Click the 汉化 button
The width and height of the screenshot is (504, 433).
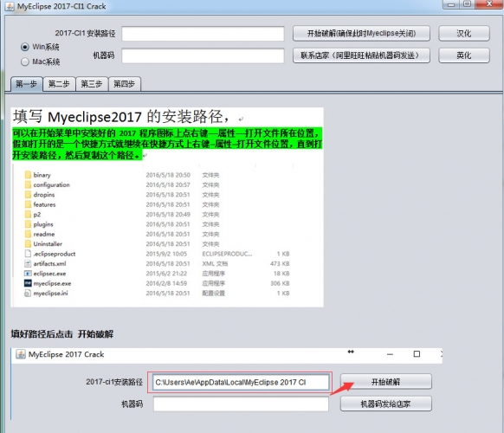(x=464, y=34)
